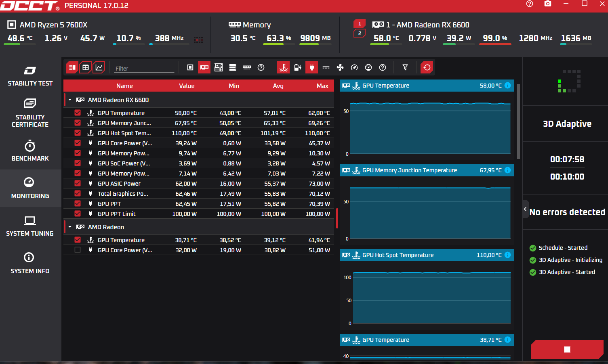The height and width of the screenshot is (364, 608).
Task: Click the GPU Memory Pow... 7,14 W row
Action: pos(199,174)
